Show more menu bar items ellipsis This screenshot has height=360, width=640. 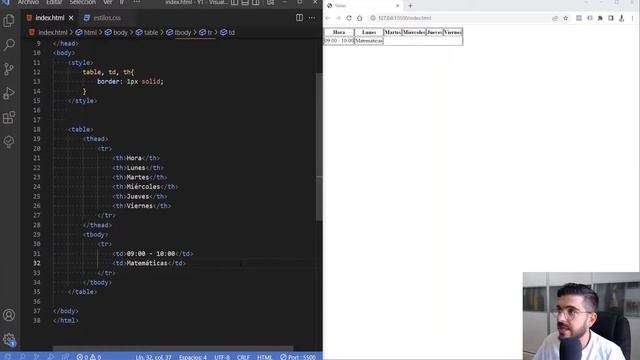(x=137, y=2)
